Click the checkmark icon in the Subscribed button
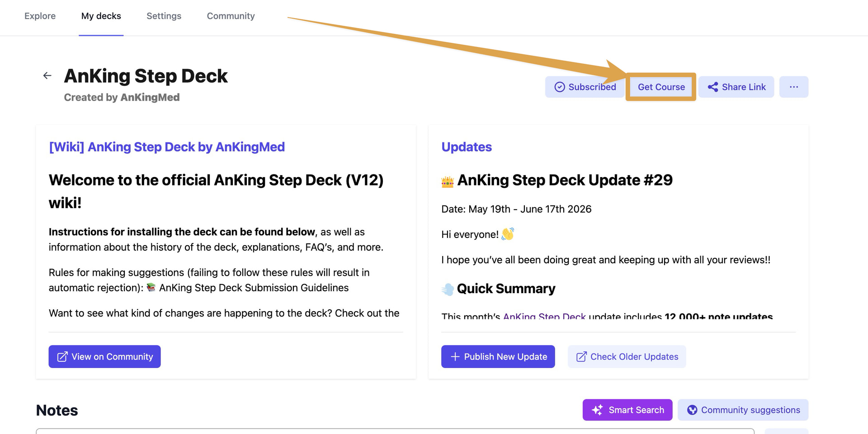The width and height of the screenshot is (868, 434). tap(559, 87)
